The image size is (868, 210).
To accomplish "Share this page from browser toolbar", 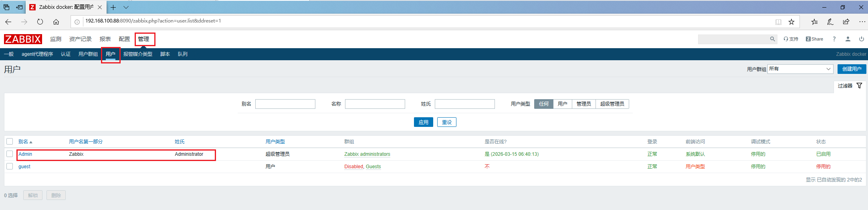I will [846, 22].
